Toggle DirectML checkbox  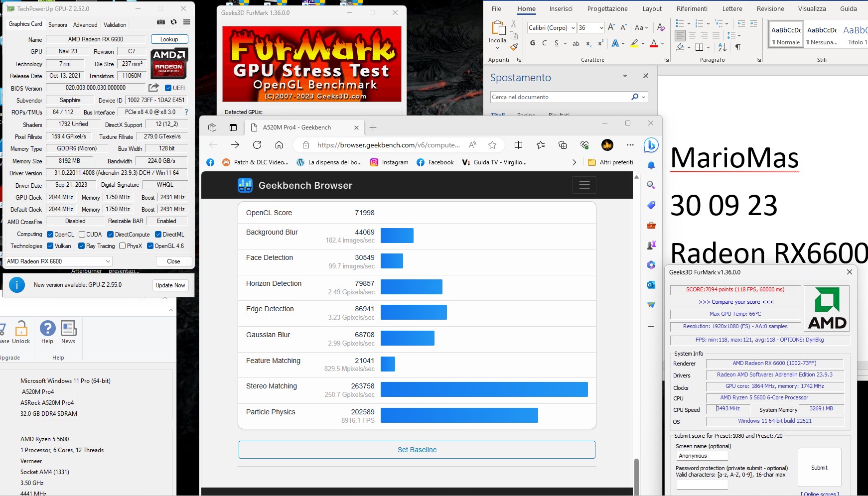coord(158,235)
